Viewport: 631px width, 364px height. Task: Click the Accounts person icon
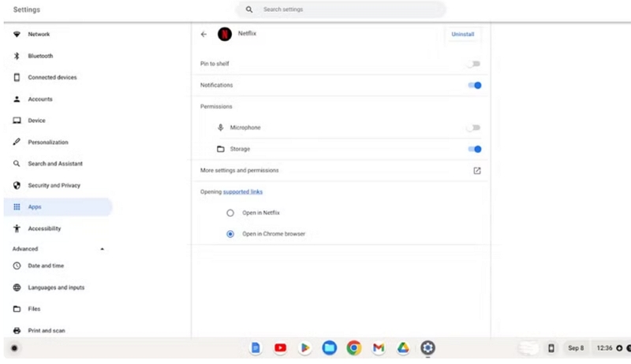17,98
